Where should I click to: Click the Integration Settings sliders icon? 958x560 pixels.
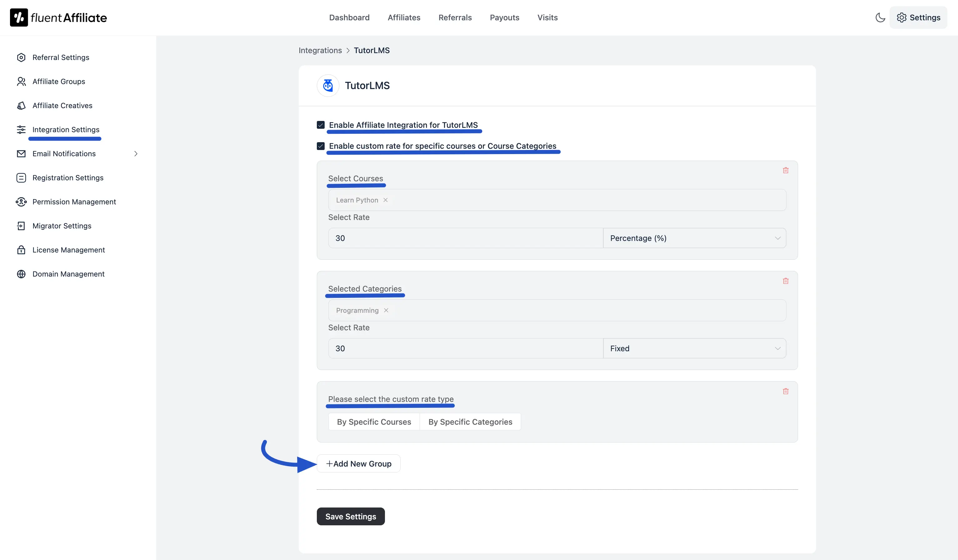(x=21, y=129)
